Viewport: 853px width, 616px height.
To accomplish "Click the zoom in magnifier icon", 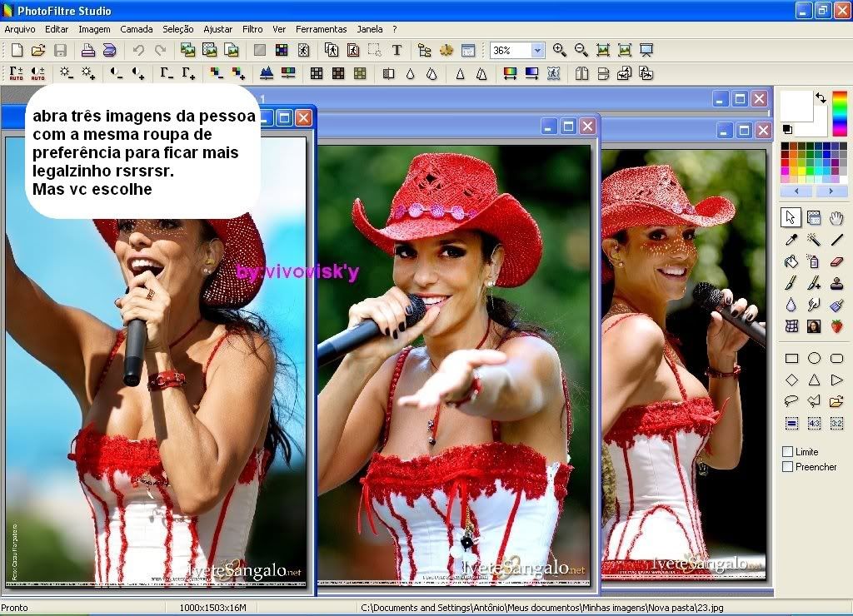I will (559, 50).
